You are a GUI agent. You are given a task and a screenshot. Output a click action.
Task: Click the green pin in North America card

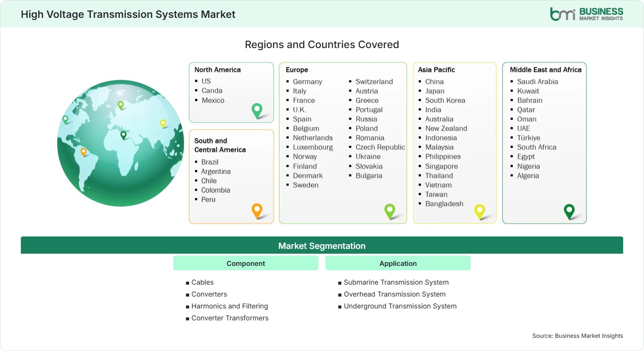click(257, 111)
